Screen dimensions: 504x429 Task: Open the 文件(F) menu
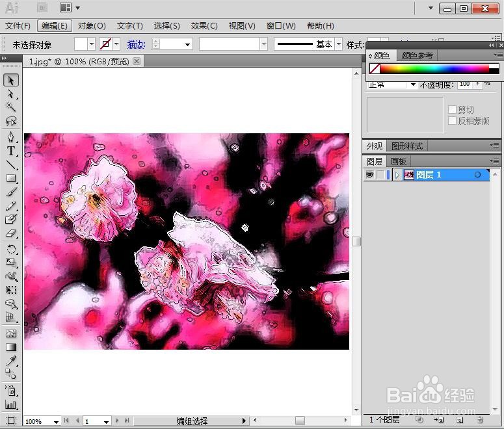point(18,26)
